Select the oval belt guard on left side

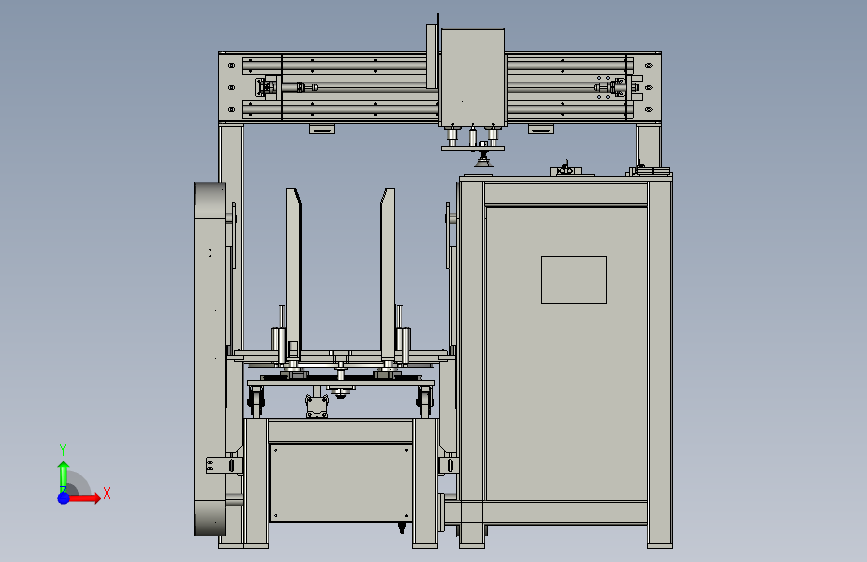[210, 358]
